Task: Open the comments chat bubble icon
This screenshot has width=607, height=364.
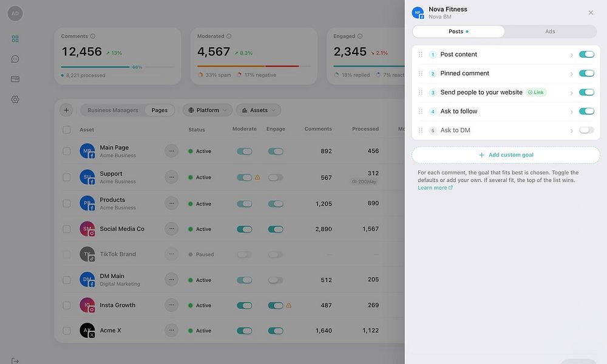Action: click(15, 59)
